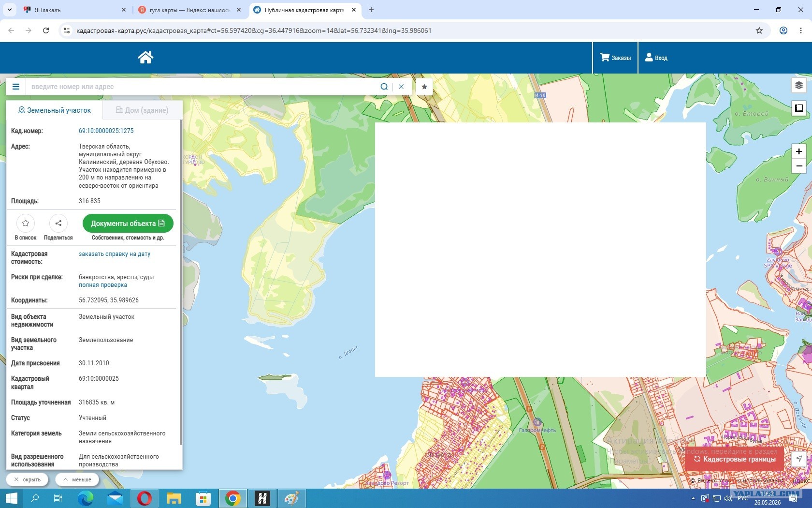Follow the полная проверка link

(103, 285)
